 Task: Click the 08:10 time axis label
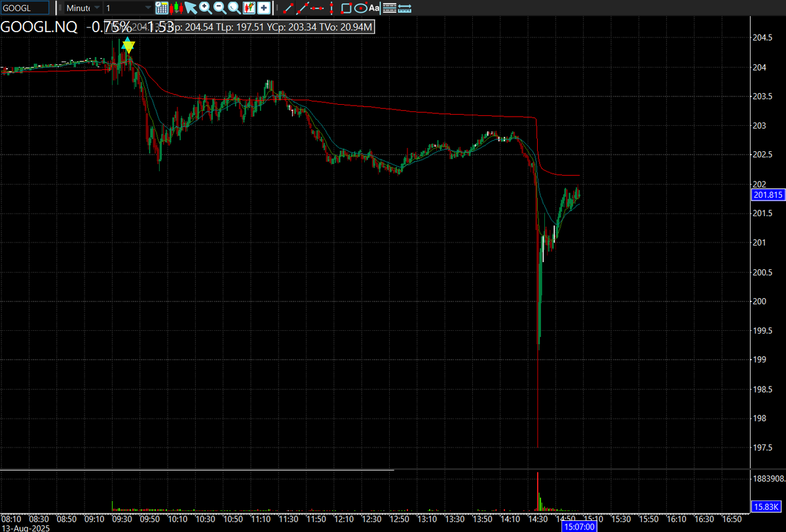[11, 518]
